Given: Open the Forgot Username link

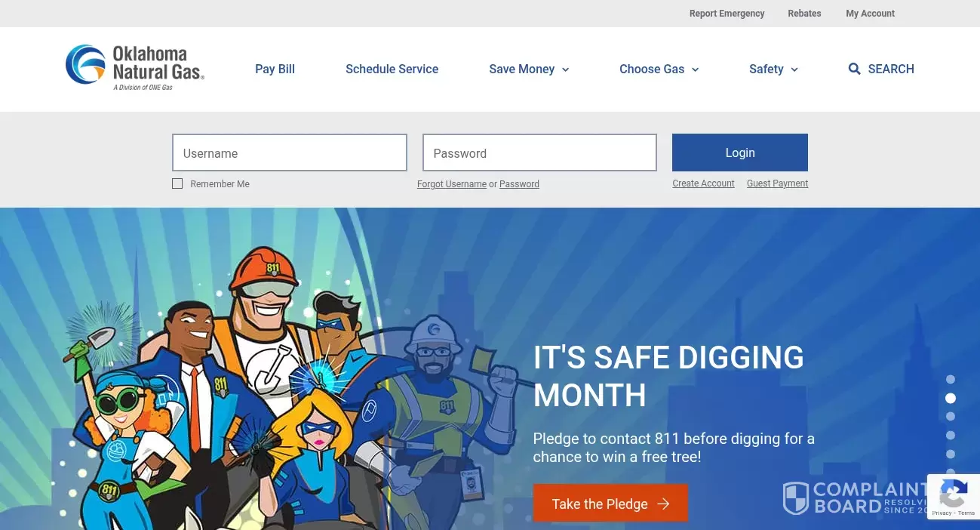Looking at the screenshot, I should tap(452, 184).
